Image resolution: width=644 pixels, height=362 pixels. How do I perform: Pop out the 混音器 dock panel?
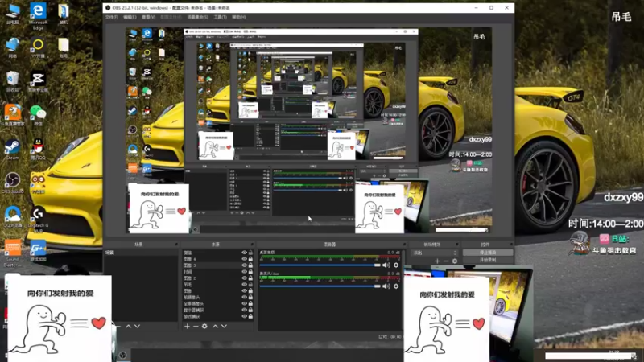404,245
